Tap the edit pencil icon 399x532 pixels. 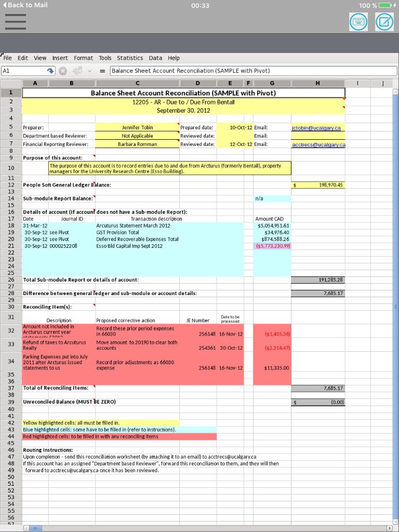384,22
